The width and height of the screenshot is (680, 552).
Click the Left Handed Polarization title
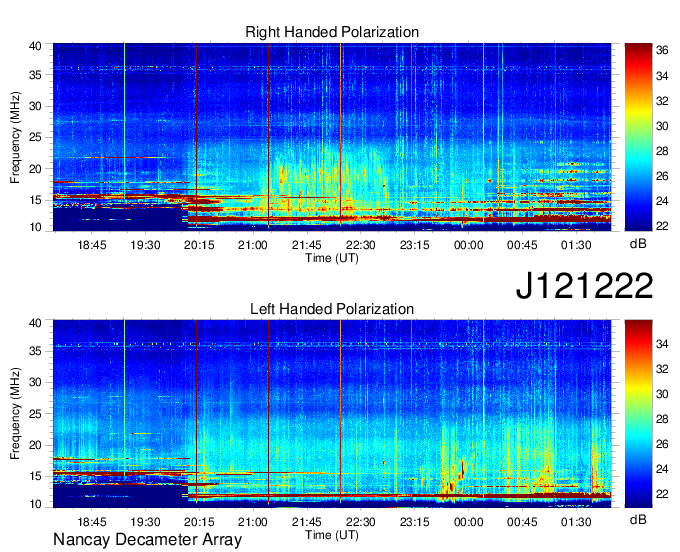tap(332, 309)
